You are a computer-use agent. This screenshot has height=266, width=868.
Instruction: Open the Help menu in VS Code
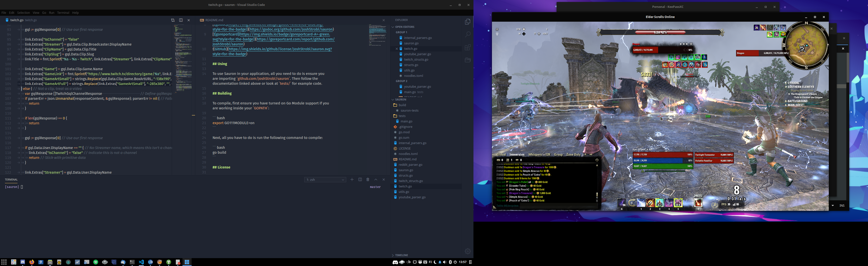coord(75,13)
